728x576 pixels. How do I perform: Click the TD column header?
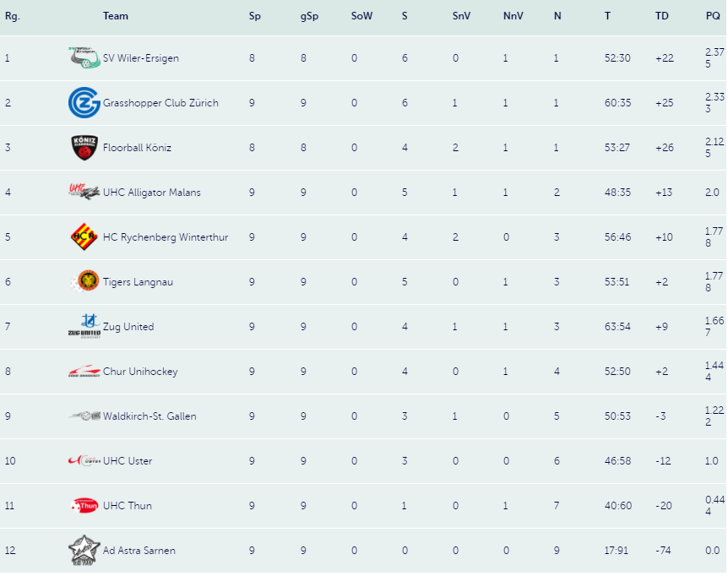click(661, 16)
